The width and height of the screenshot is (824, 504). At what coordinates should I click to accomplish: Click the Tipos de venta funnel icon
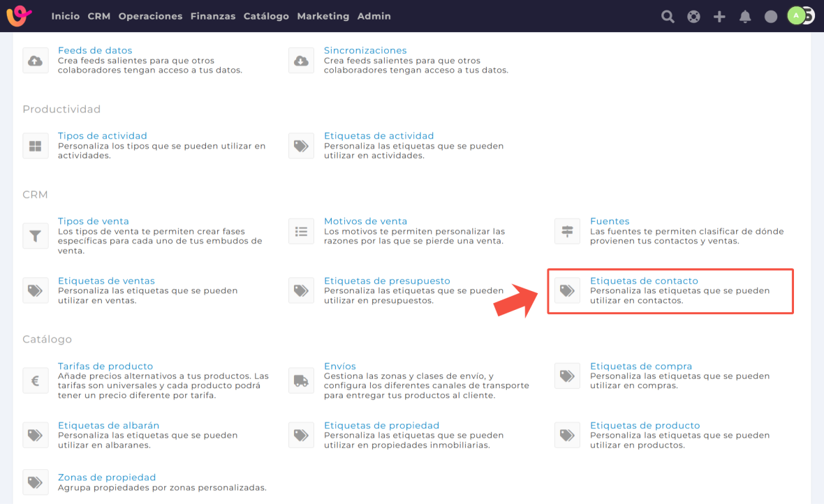coord(35,236)
